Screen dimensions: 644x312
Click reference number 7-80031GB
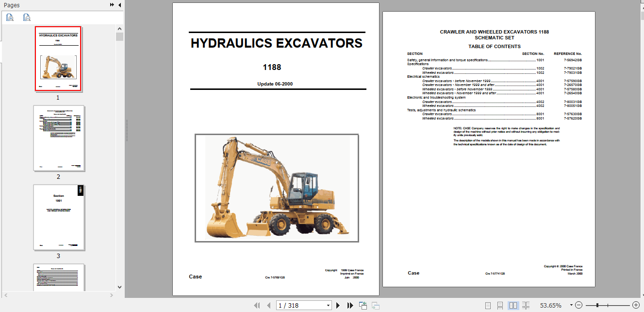573,102
